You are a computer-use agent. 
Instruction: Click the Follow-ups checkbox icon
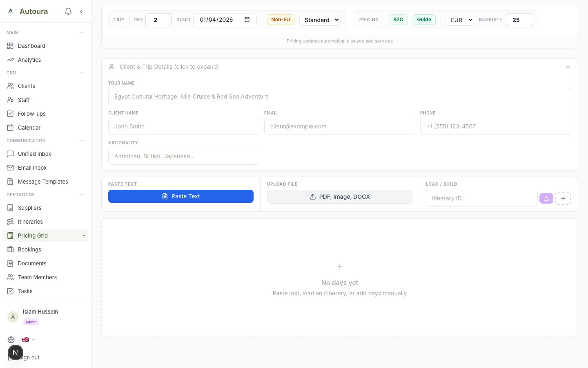(10, 114)
